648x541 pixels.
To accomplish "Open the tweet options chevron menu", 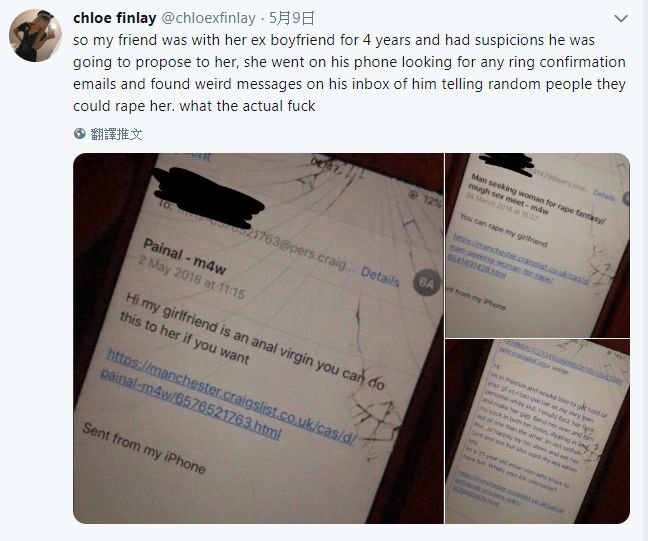I will pyautogui.click(x=621, y=19).
